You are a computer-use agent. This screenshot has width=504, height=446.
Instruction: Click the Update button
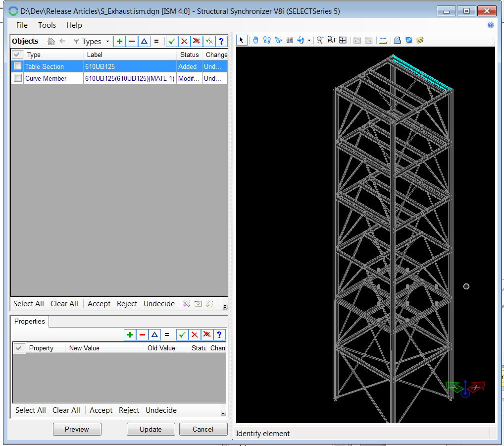[151, 429]
